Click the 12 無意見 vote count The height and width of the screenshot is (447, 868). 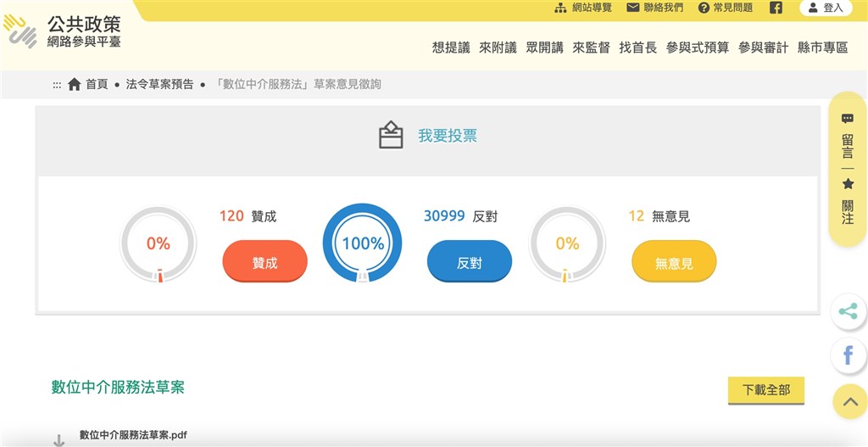click(x=659, y=216)
